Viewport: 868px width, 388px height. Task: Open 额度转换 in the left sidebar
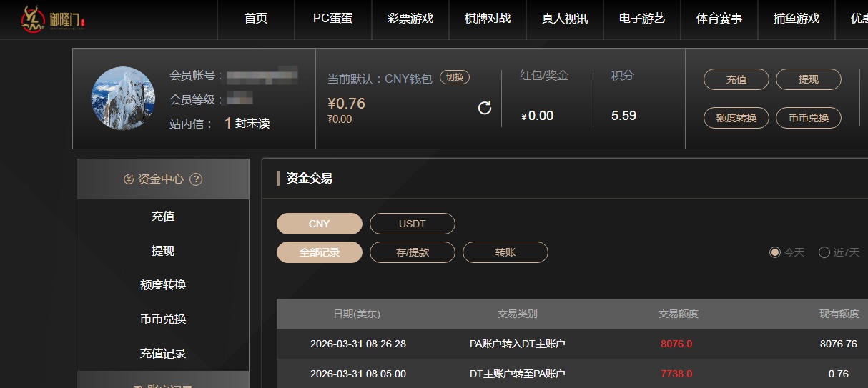tap(163, 285)
